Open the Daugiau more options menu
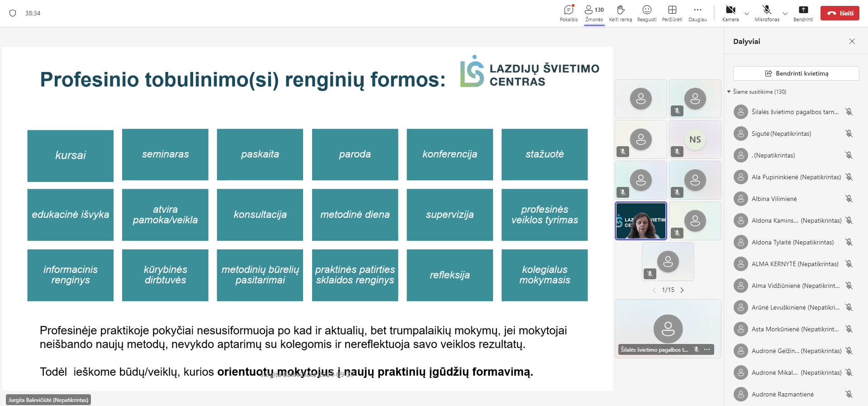Screen dimensions: 868x406 pos(697,13)
